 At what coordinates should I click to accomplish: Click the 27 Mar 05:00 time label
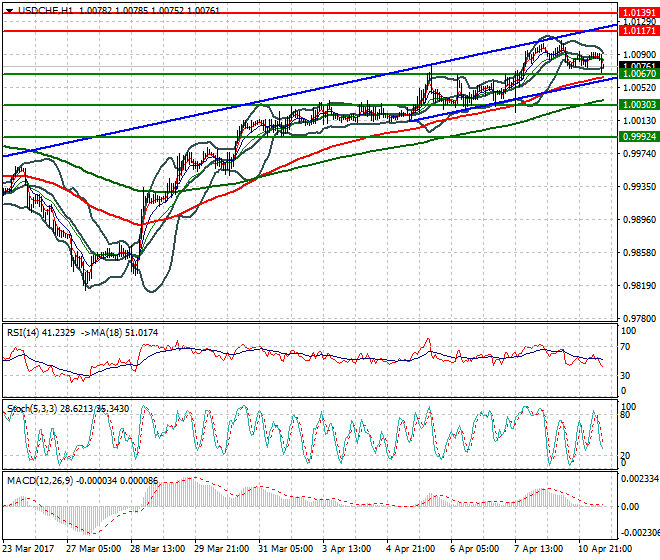(93, 549)
